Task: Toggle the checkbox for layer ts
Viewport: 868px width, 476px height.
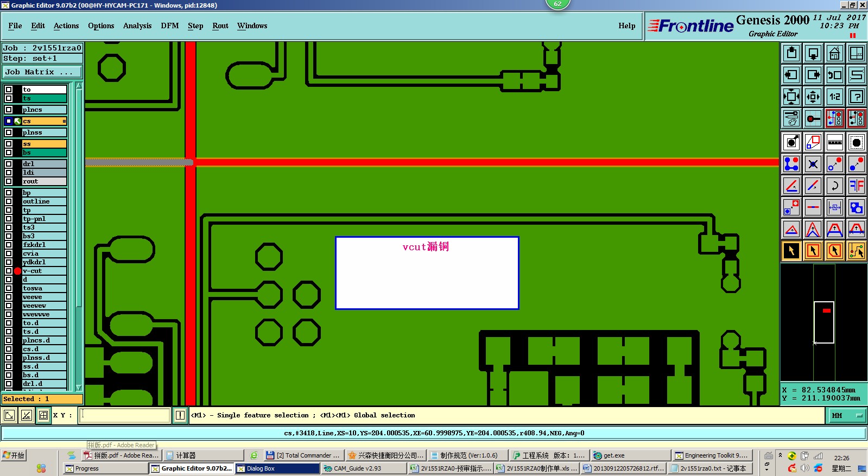Action: [x=9, y=98]
